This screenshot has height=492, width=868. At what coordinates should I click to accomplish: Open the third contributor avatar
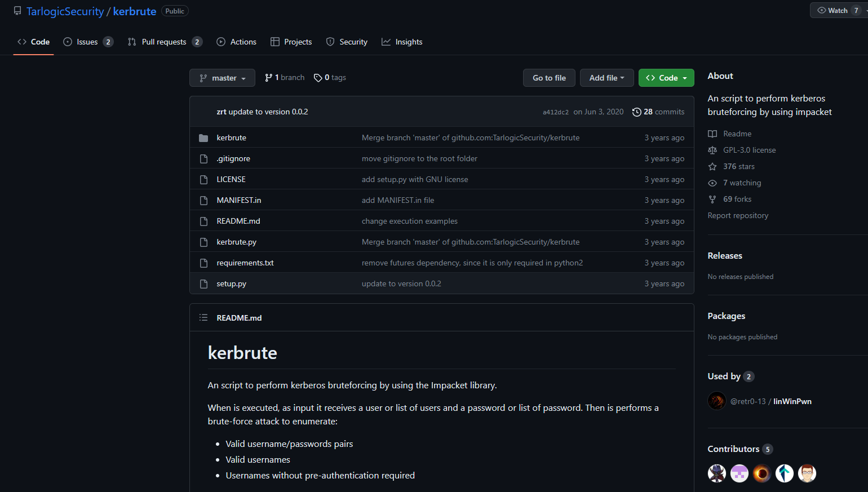click(x=762, y=473)
